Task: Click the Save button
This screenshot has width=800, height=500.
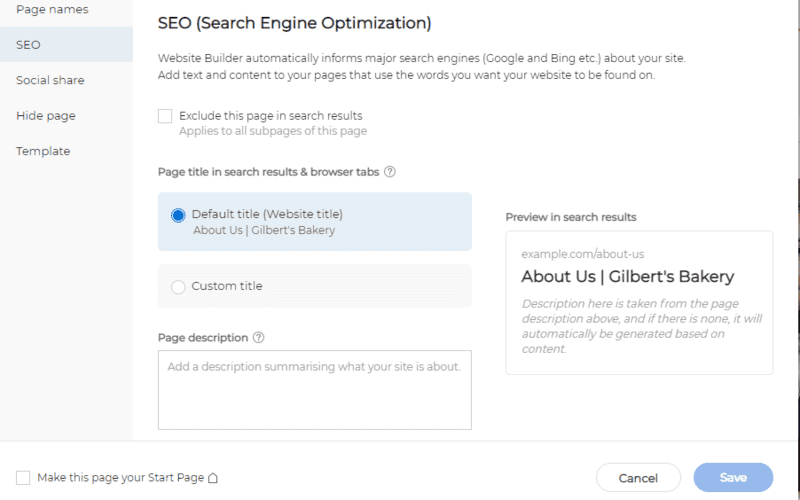Action: (733, 478)
